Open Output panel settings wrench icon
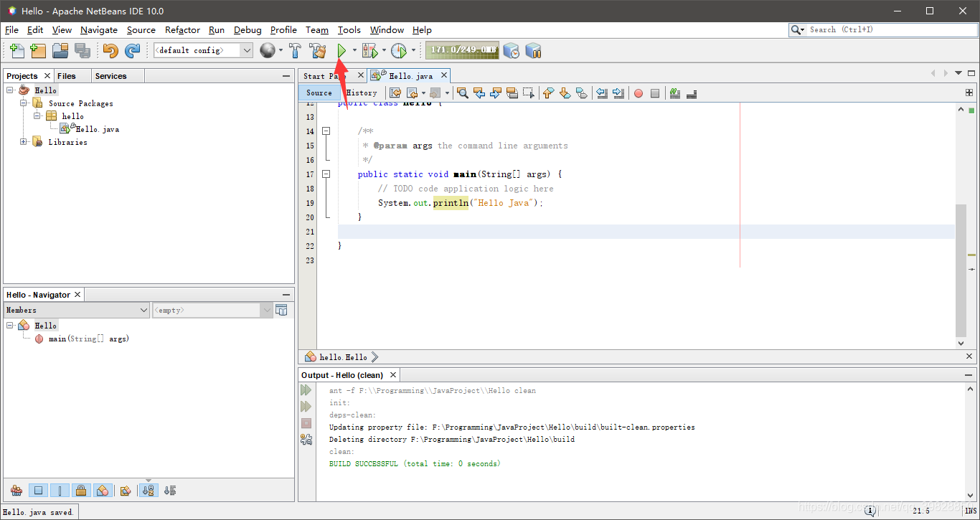980x520 pixels. [x=306, y=440]
